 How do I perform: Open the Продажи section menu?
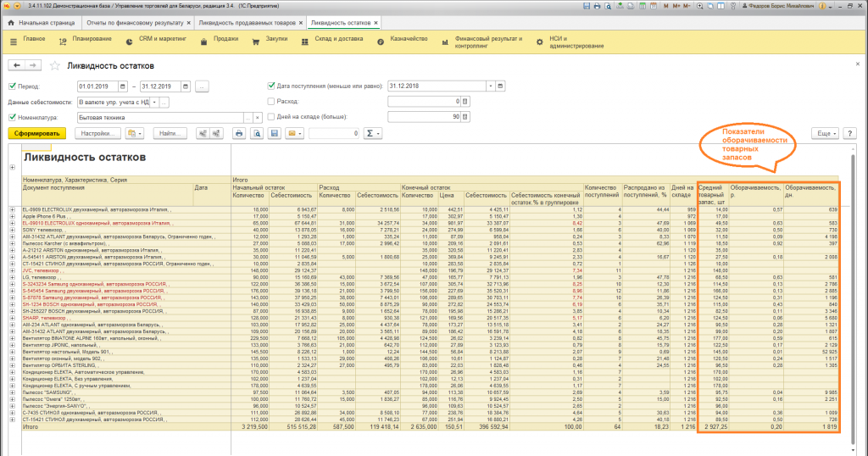[225, 39]
